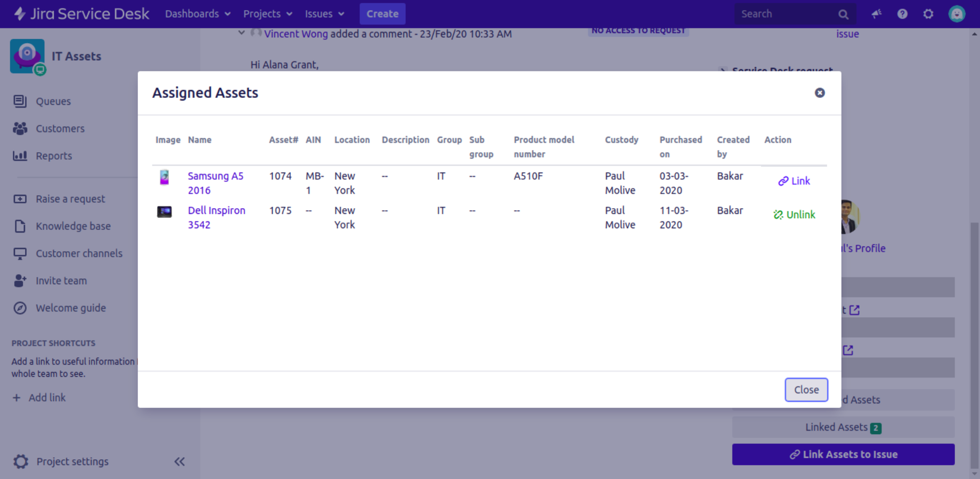Click the Close button in the dialog
Screen dimensions: 980x479
pyautogui.click(x=806, y=390)
